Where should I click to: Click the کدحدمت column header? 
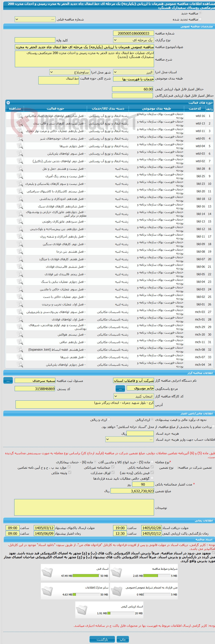(x=195, y=109)
